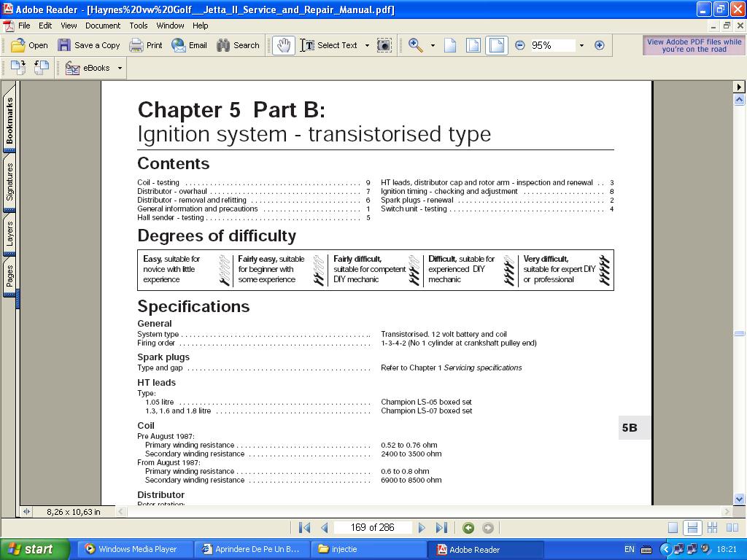
Task: Click the Adobe PDF document icon in menu bar
Action: (9, 26)
